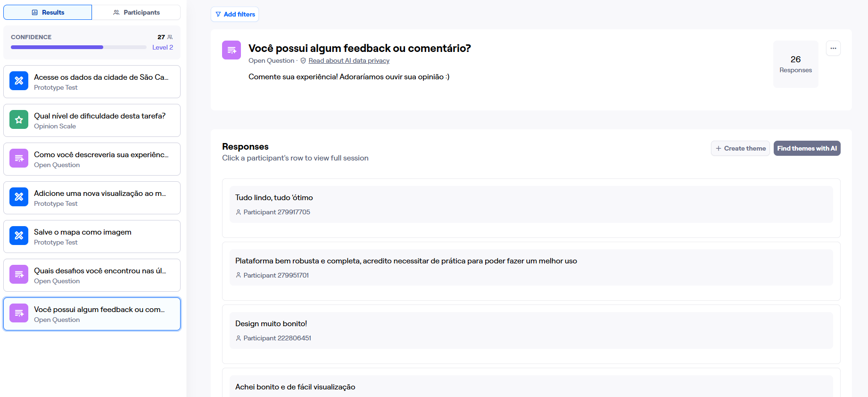This screenshot has width=868, height=397.
Task: Click the prototype test icon for Acesse os dados
Action: point(19,81)
